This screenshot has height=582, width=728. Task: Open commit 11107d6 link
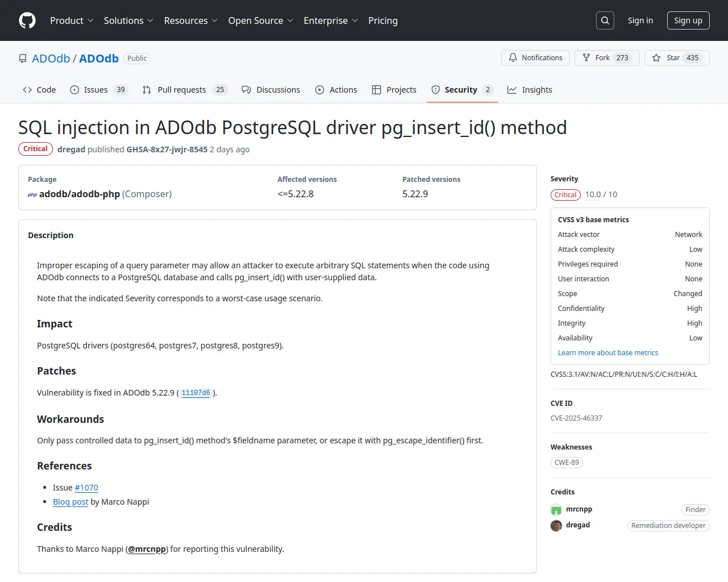tap(196, 393)
